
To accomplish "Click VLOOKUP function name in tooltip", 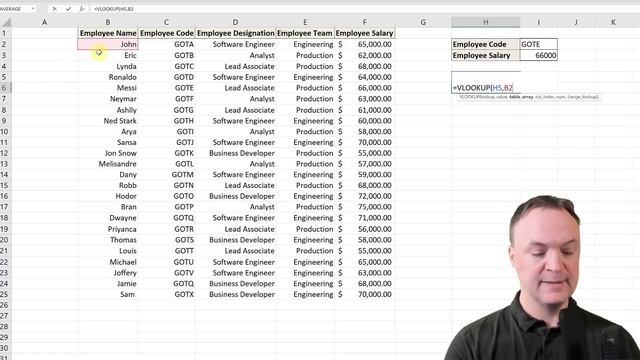I will [x=468, y=97].
